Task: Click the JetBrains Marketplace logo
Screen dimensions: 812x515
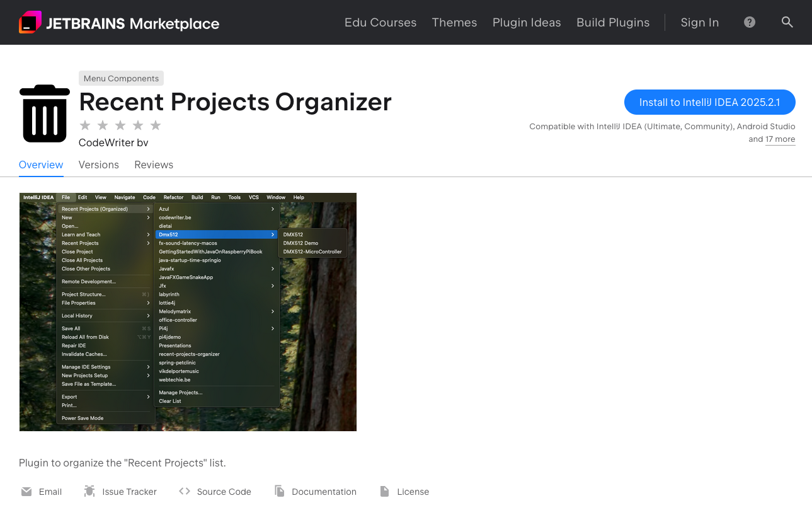Action: click(x=119, y=23)
